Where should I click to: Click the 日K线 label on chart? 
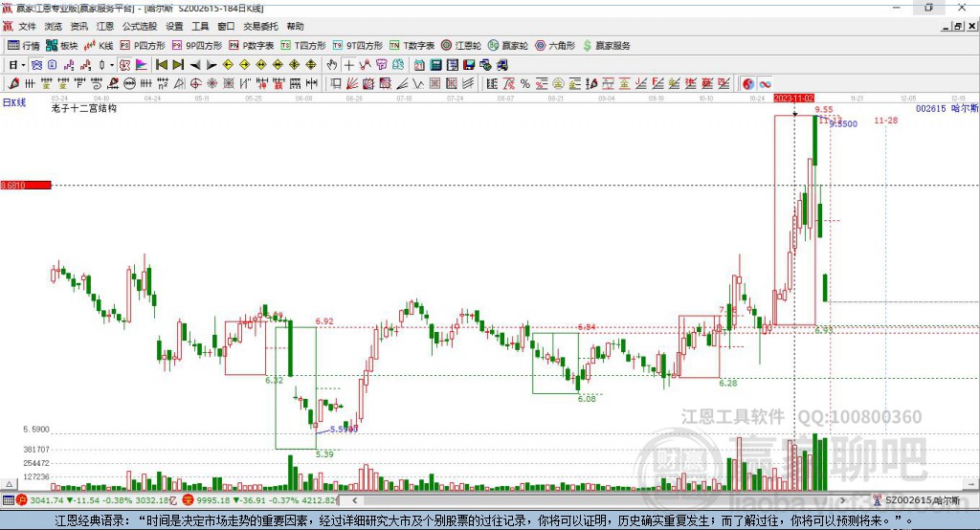pyautogui.click(x=13, y=102)
